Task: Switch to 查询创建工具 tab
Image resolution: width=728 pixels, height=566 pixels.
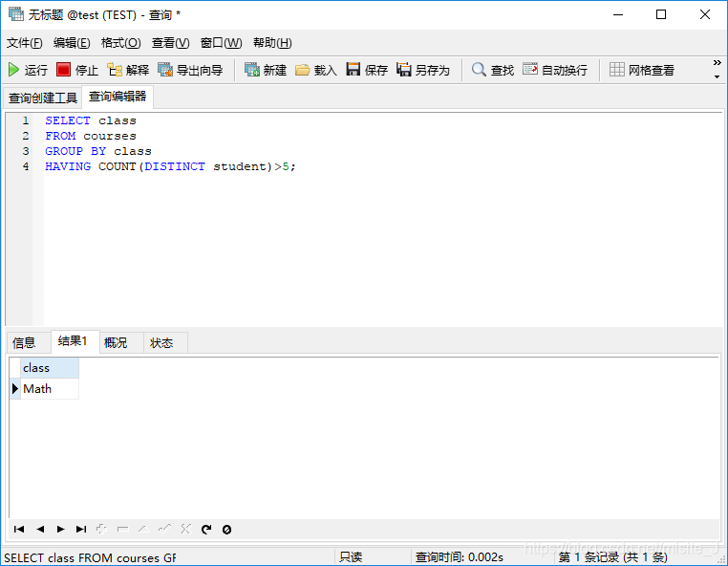Action: (43, 98)
